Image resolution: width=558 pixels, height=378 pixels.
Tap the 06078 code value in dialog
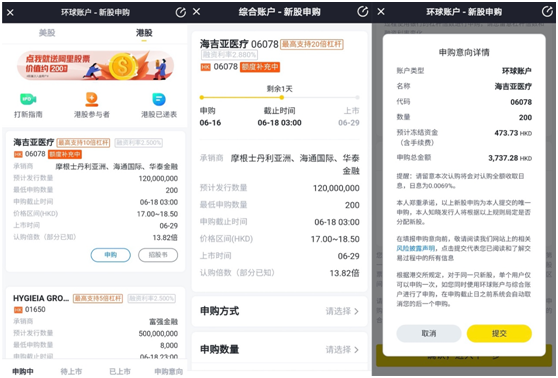point(521,102)
